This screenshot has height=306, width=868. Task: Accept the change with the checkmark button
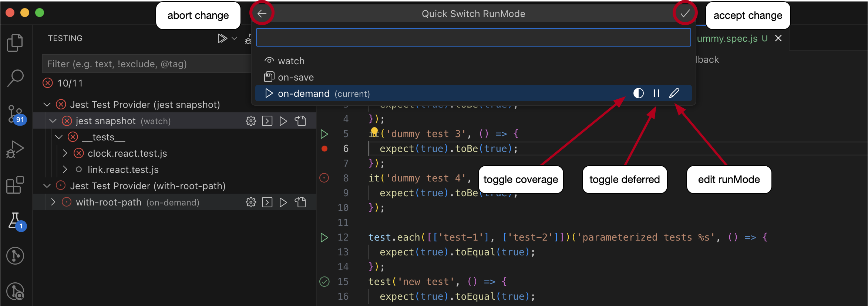tap(685, 14)
